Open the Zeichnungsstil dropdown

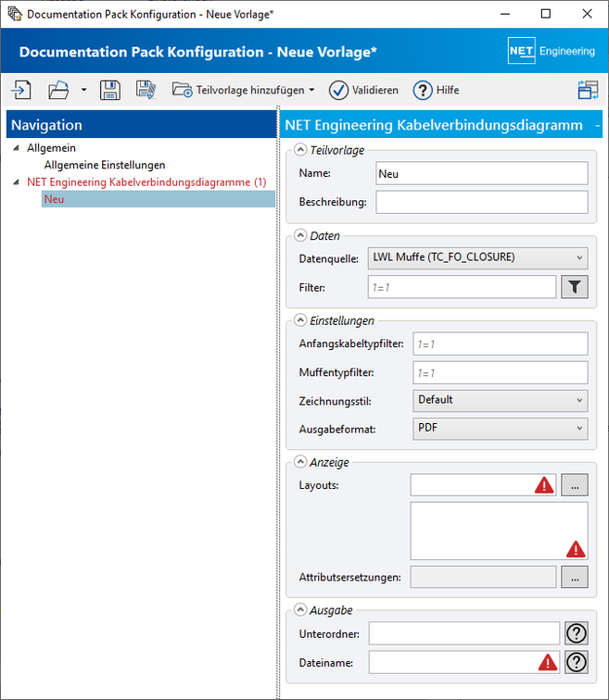click(500, 401)
